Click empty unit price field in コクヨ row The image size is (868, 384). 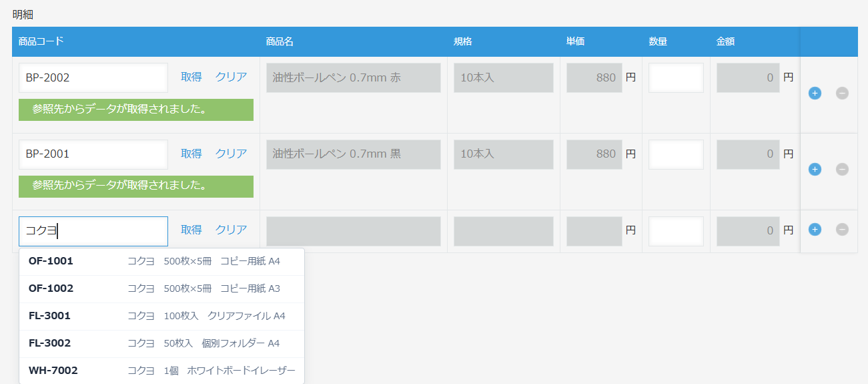(x=594, y=231)
